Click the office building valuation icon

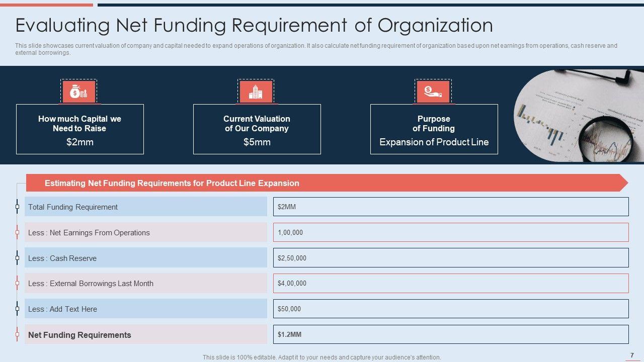[256, 92]
